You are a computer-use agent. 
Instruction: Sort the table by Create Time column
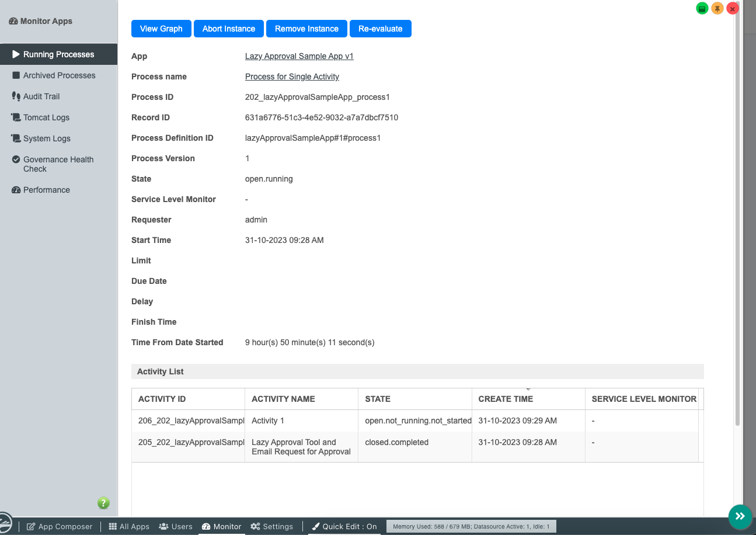506,399
